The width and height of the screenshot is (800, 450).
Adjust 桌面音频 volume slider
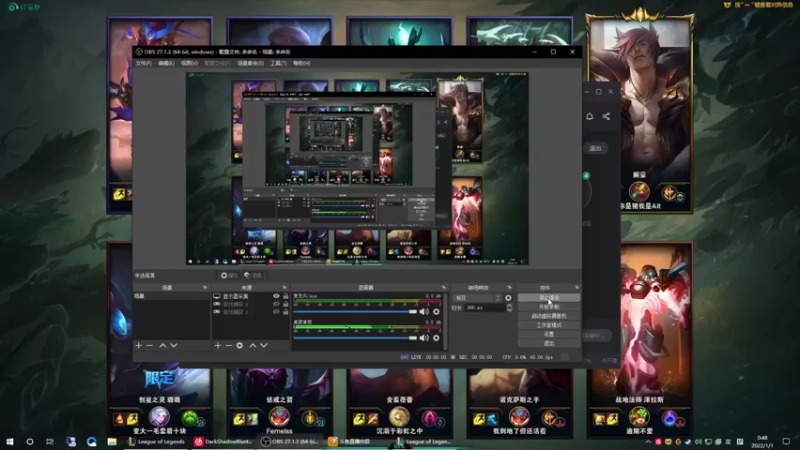click(x=355, y=338)
